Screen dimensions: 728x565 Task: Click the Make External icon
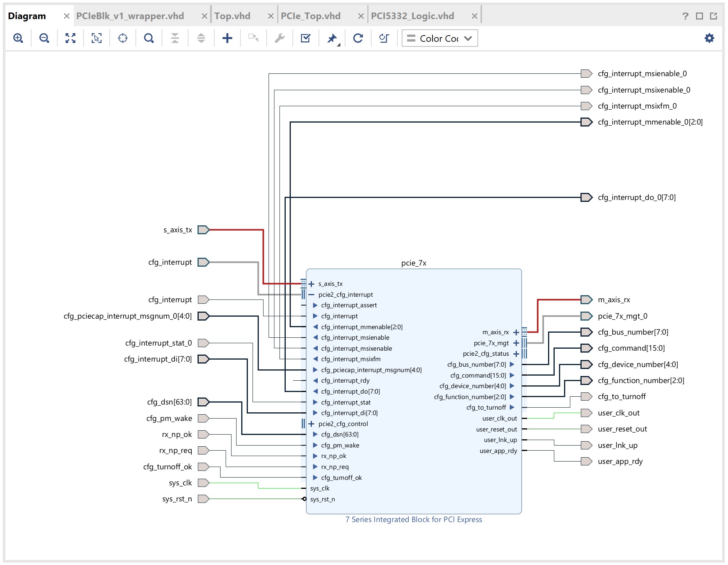(x=253, y=38)
